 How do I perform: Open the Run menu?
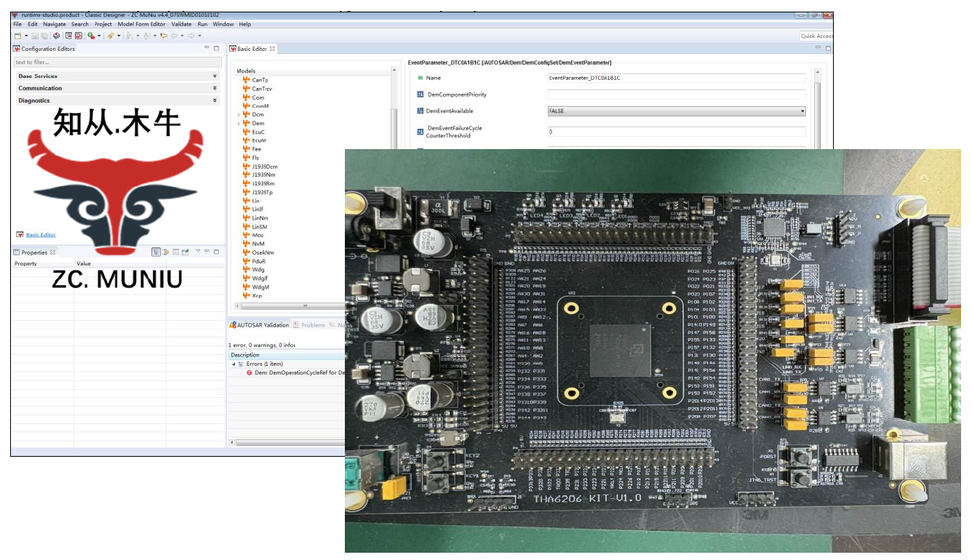coord(202,24)
